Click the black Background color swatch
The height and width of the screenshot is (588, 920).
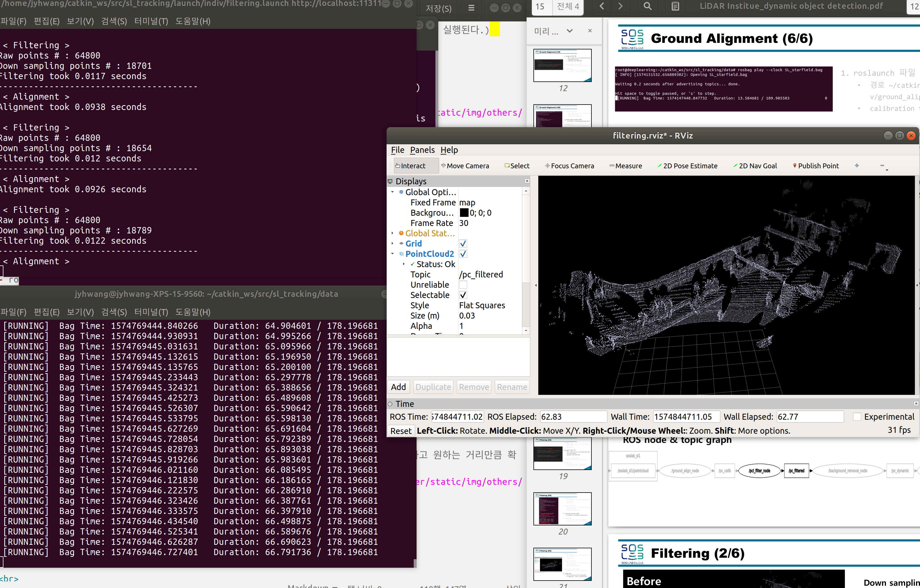(464, 213)
